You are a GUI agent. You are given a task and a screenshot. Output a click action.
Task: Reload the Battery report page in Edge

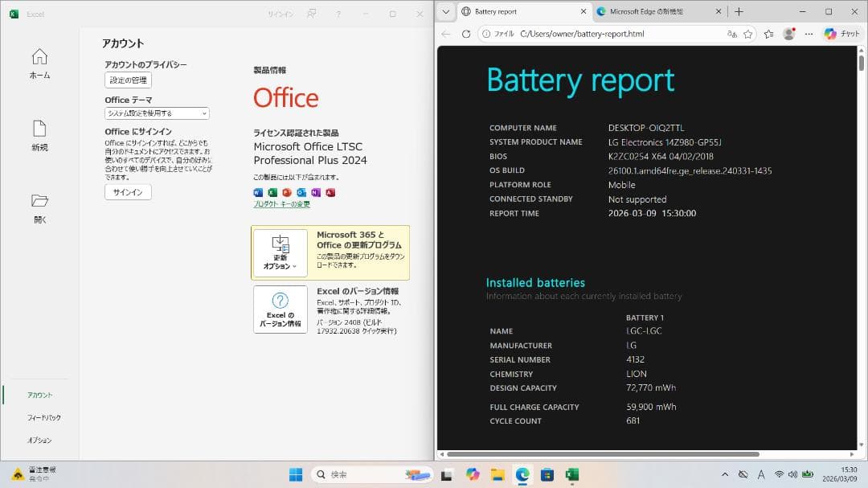point(466,34)
